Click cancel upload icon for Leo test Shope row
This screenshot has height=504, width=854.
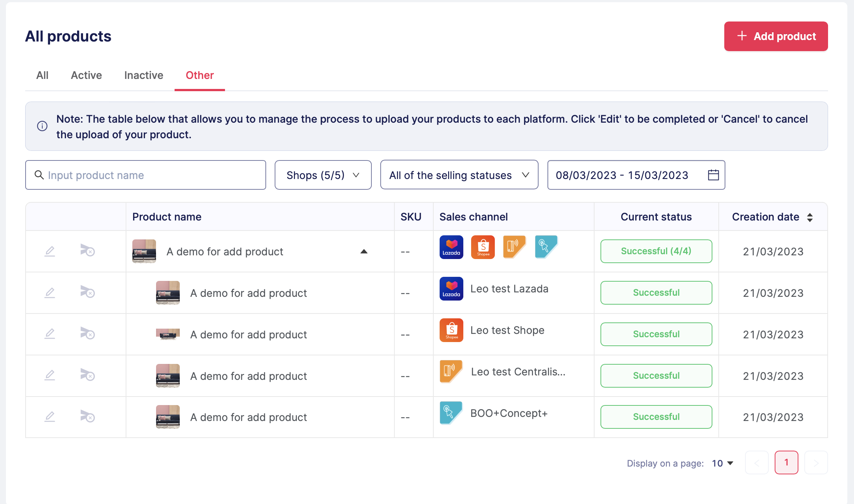[x=87, y=334]
